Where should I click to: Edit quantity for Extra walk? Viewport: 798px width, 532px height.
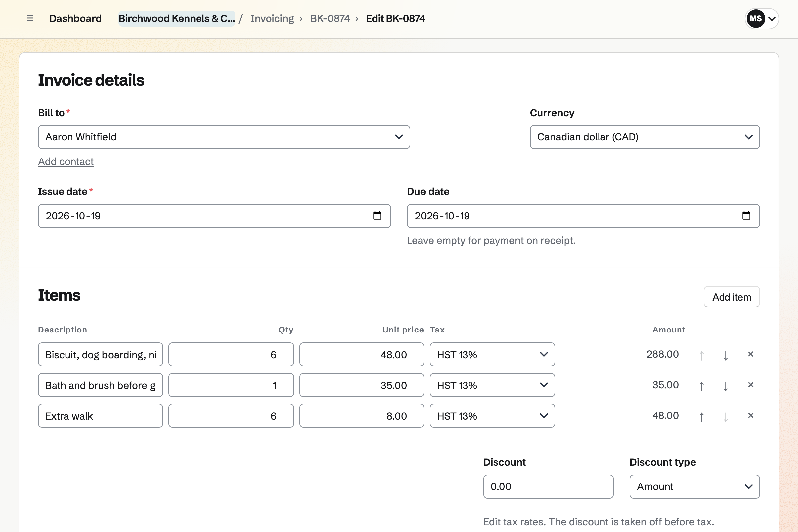(x=231, y=416)
